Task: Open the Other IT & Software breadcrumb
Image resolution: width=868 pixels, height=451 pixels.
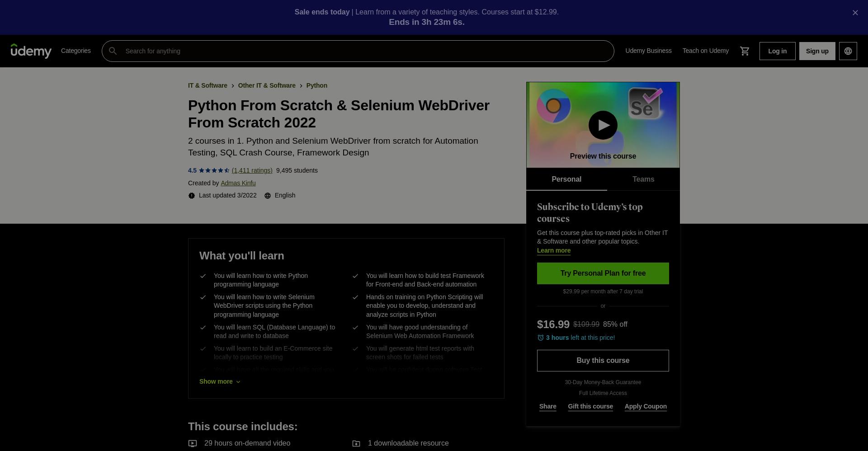Action: coord(267,85)
